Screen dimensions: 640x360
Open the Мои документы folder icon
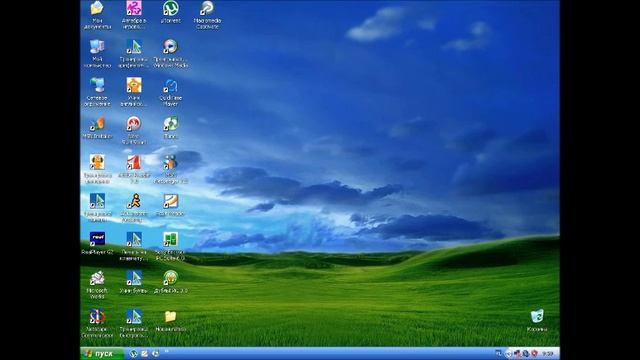[97, 8]
